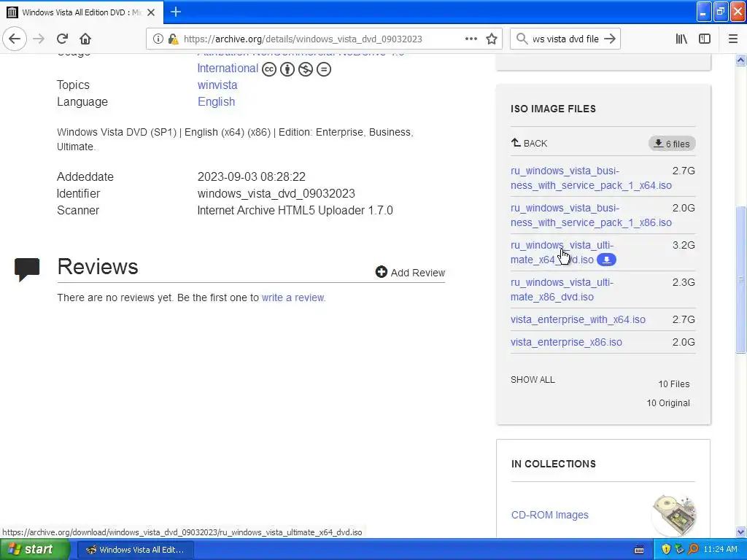The image size is (747, 560).
Task: Click the padlock security warning icon
Action: point(174,39)
